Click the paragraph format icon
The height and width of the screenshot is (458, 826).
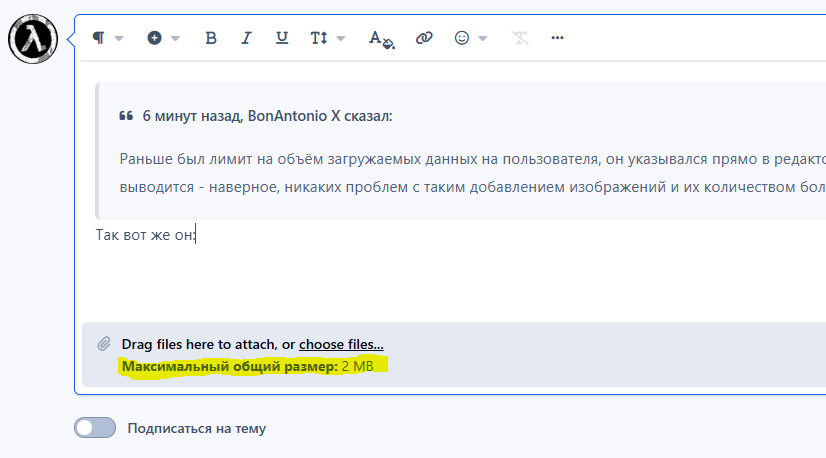98,38
